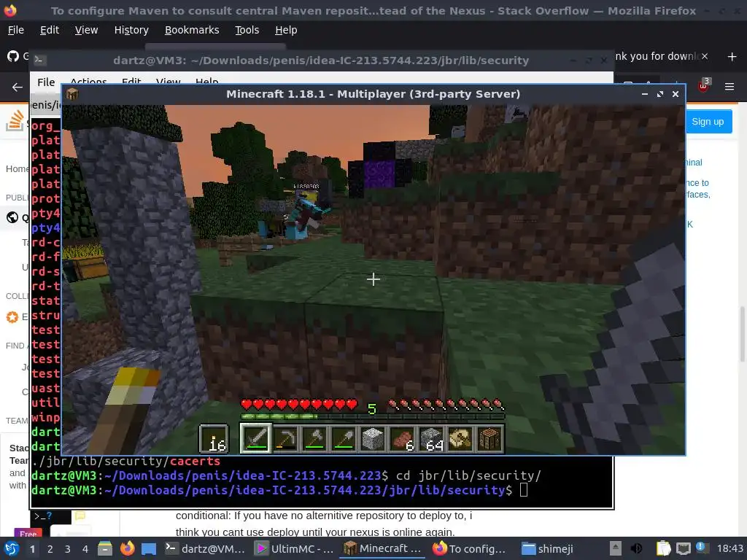Expand the tray up-arrow icon

tap(616, 548)
